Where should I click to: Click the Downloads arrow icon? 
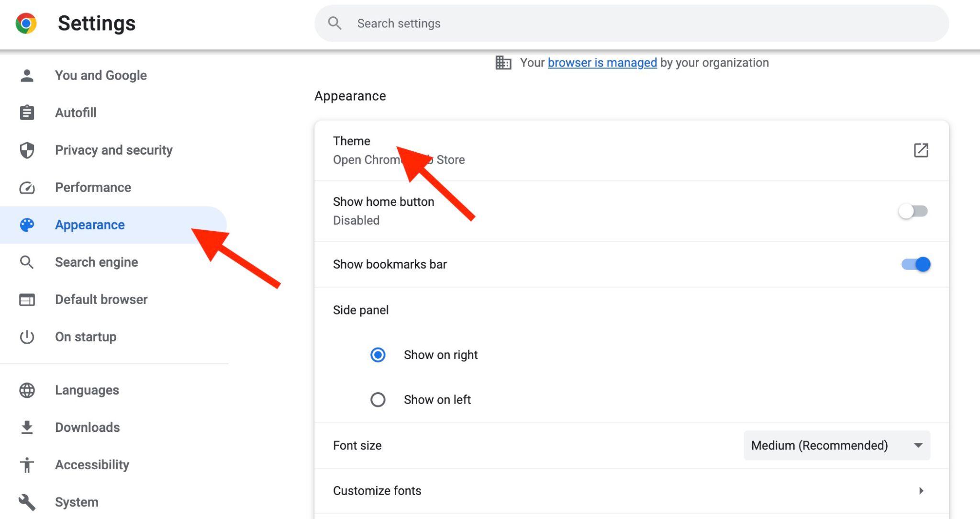pos(27,427)
